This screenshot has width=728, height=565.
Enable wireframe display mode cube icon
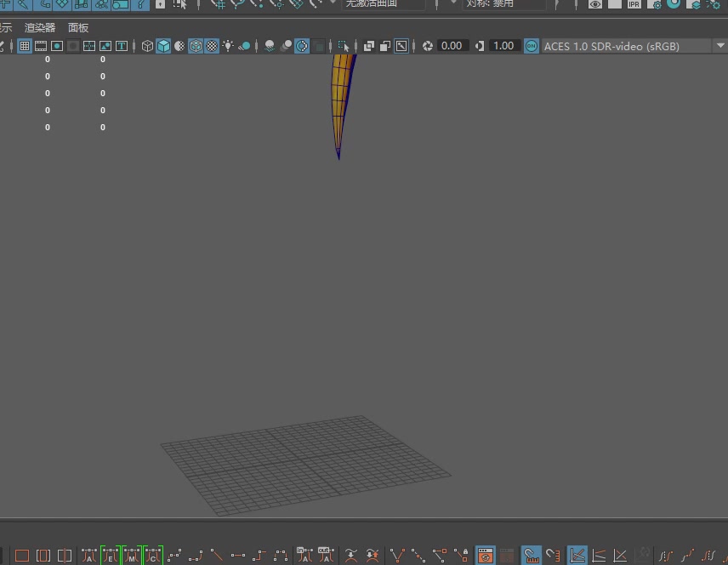(x=147, y=46)
